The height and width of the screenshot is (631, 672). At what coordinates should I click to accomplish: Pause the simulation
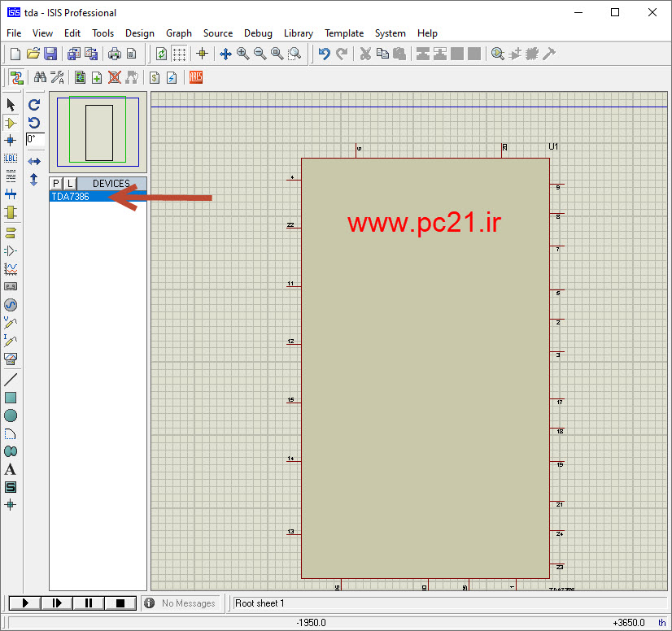89,603
